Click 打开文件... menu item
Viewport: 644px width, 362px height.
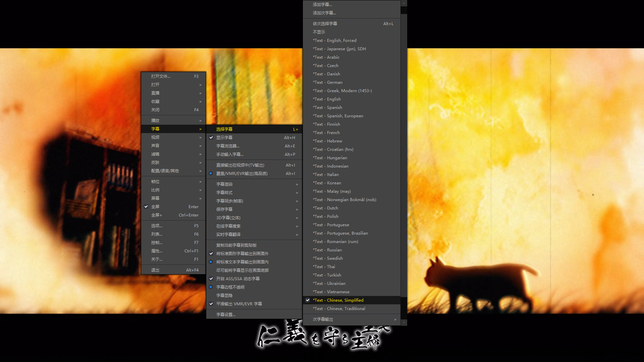coord(173,76)
